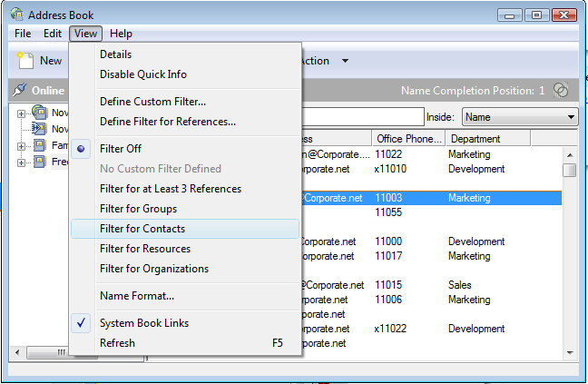Select the row with phone 11017
588x384 pixels.
coord(431,256)
